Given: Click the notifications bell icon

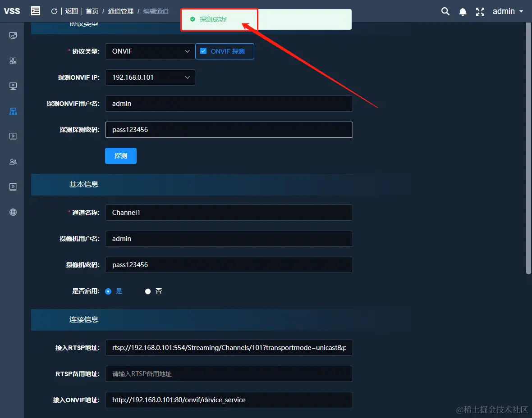Looking at the screenshot, I should coord(463,11).
